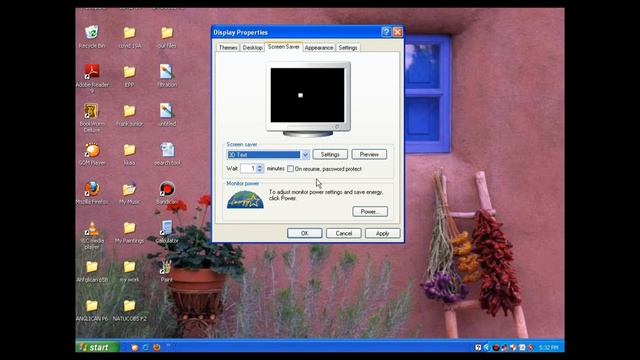This screenshot has width=640, height=360.
Task: Click the screen saver preview monitor
Action: click(308, 98)
